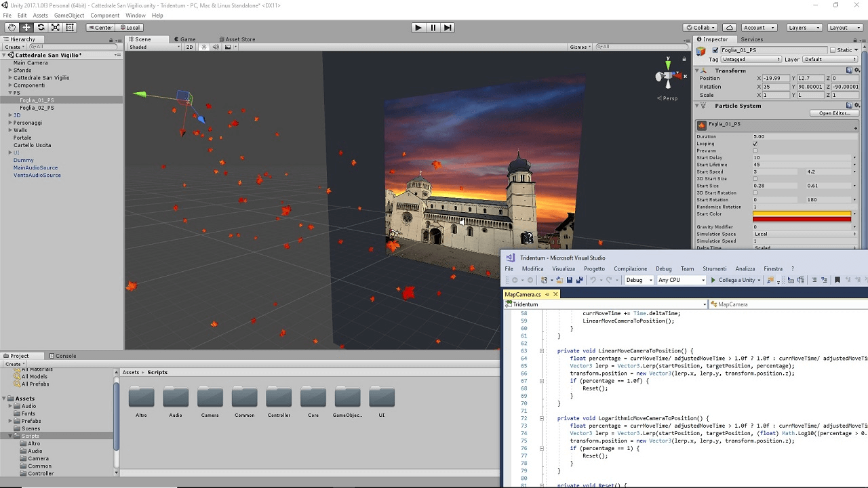
Task: Toggle Local handle orientation button
Action: tap(129, 28)
